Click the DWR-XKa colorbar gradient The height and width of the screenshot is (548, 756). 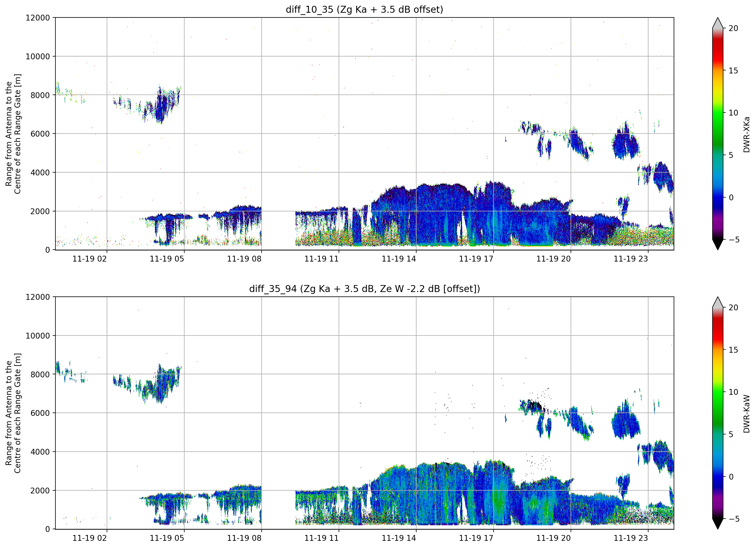coord(718,134)
